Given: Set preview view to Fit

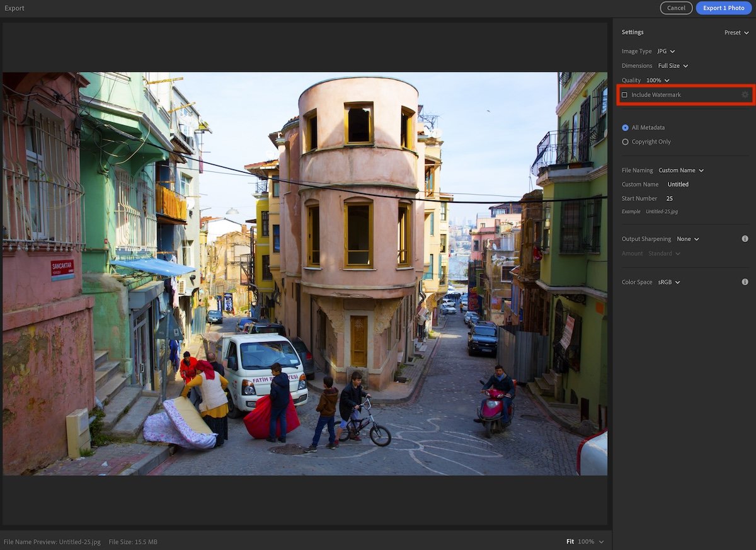Looking at the screenshot, I should coord(570,541).
